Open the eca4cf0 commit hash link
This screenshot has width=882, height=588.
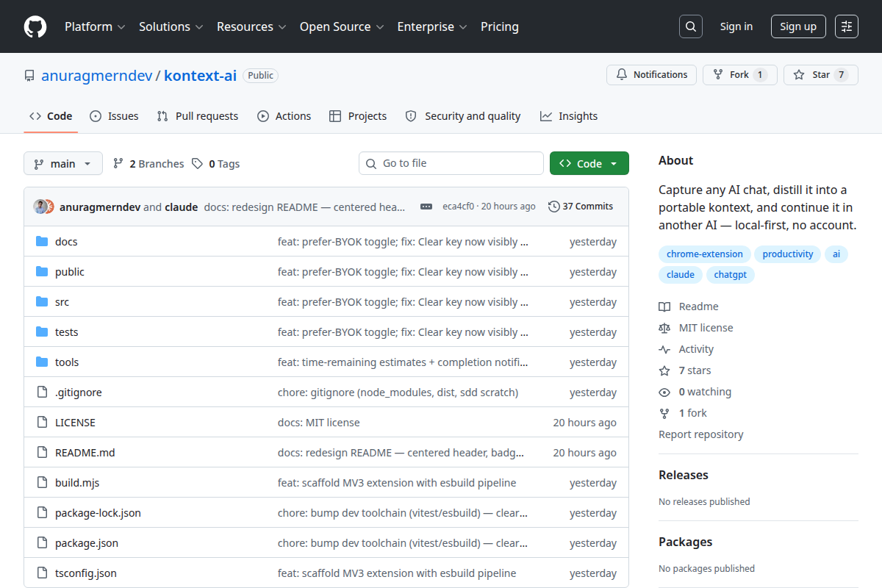(459, 207)
